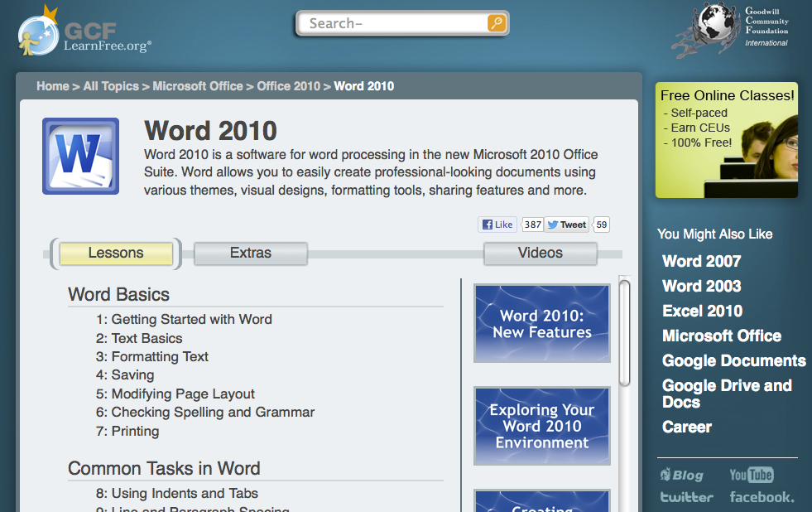Click the Twitter Tweet button
Screen dimensions: 812x512
pyautogui.click(x=566, y=225)
